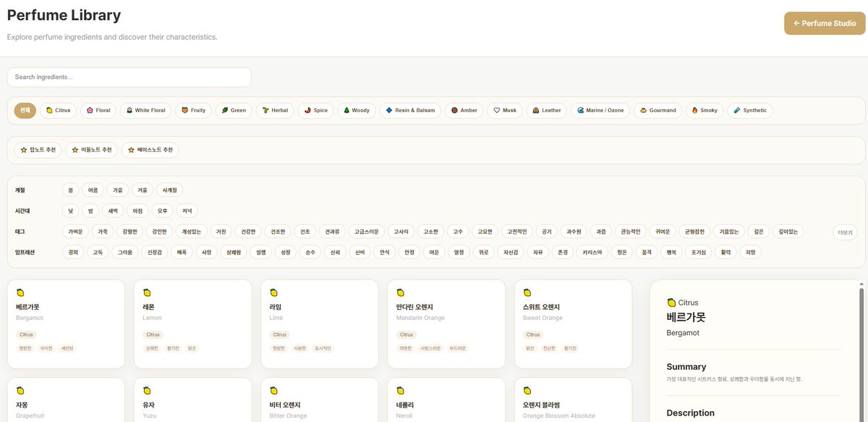Toggle the 아침 time-of-day filter
The width and height of the screenshot is (868, 422).
pos(137,211)
